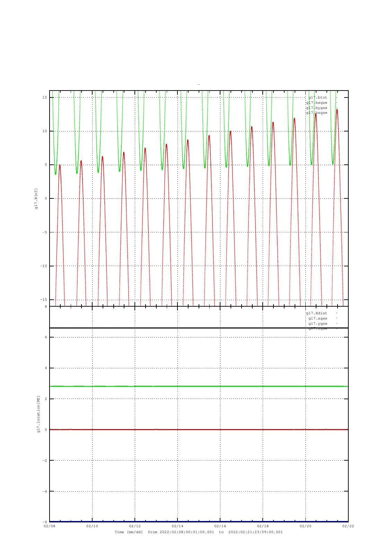
Task: Click the 02/20 date tick label
Action: 305,526
